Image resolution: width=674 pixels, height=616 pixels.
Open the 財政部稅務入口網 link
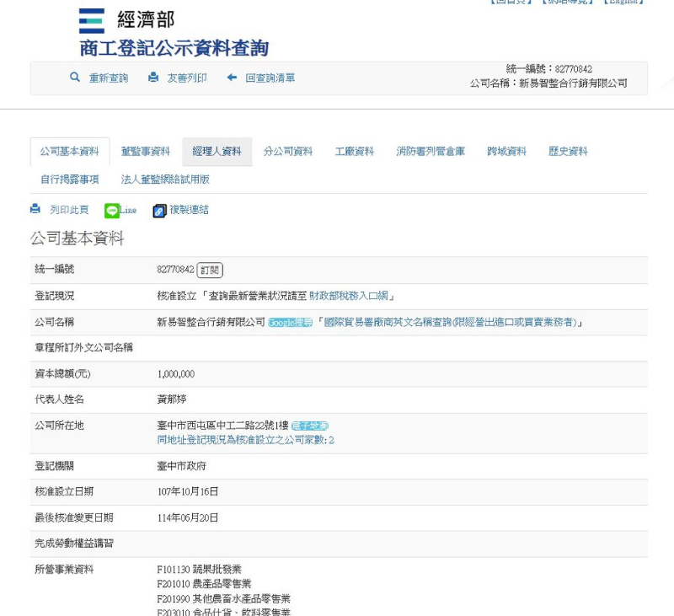click(x=349, y=296)
